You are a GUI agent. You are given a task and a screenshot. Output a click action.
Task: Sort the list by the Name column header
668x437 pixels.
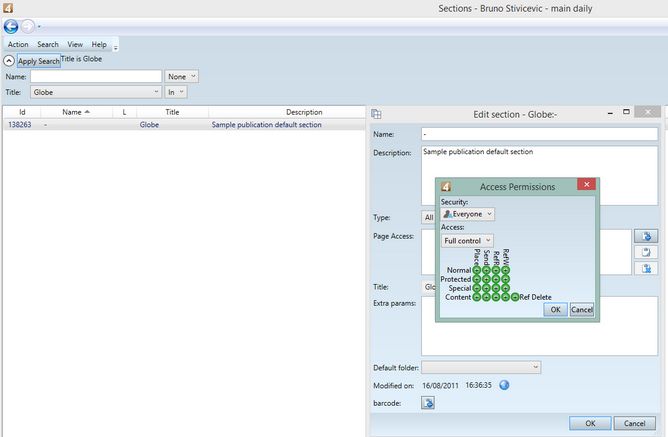click(76, 112)
